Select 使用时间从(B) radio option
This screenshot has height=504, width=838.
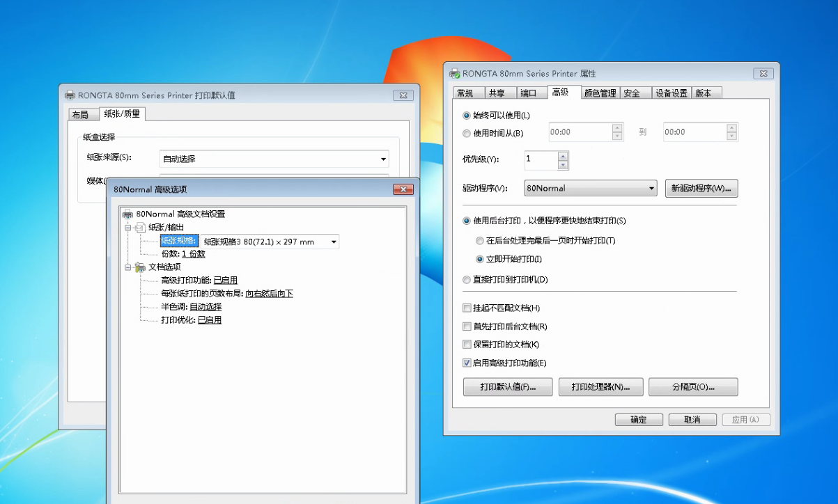pyautogui.click(x=467, y=133)
